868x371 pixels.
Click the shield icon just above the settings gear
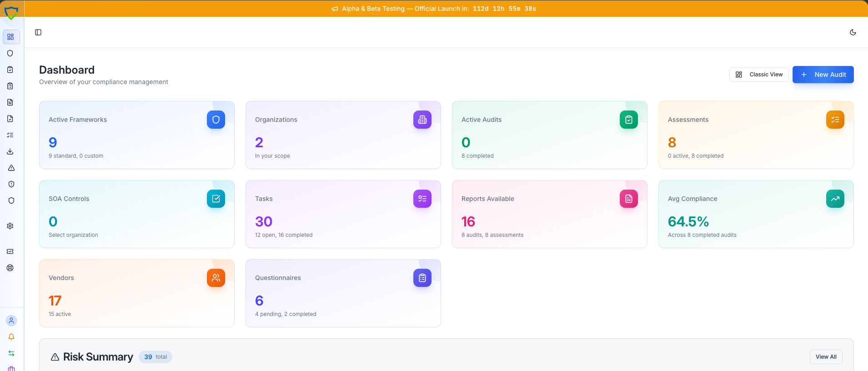click(x=11, y=201)
